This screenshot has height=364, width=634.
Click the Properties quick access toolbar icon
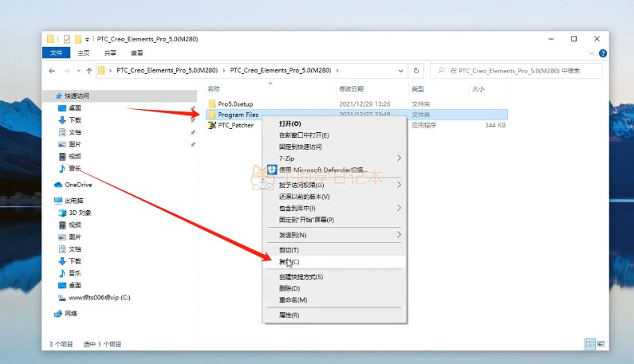tap(67, 39)
